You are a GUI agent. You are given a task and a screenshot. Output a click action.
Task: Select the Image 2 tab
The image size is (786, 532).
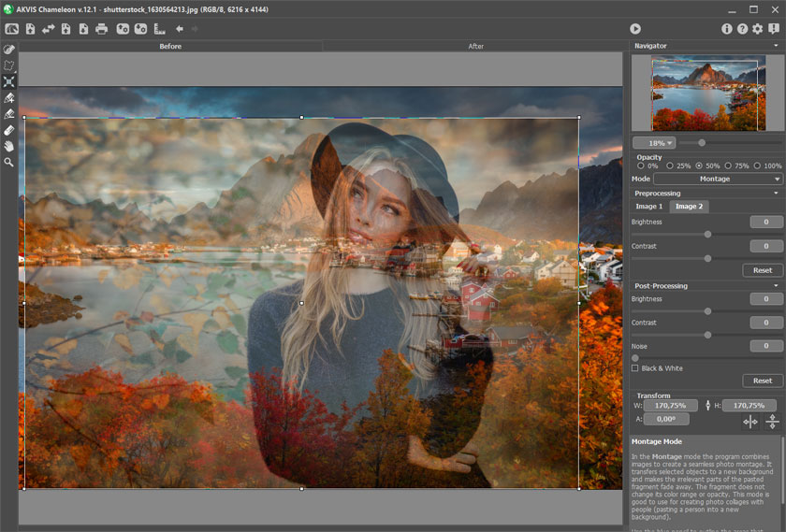pos(689,207)
